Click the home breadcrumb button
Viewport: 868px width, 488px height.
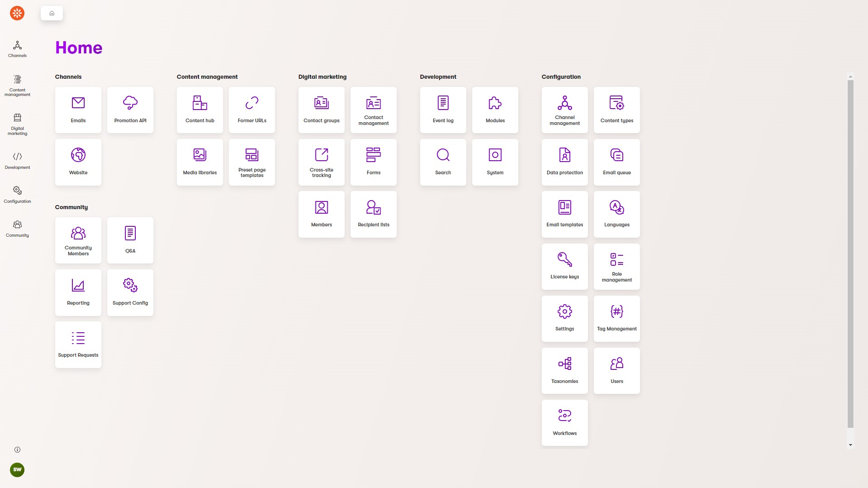tap(52, 13)
